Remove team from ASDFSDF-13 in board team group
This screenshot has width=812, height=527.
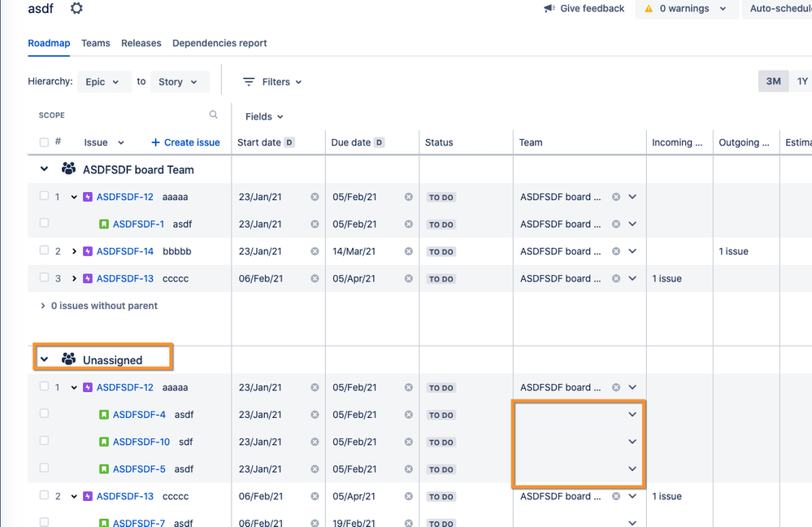(616, 278)
